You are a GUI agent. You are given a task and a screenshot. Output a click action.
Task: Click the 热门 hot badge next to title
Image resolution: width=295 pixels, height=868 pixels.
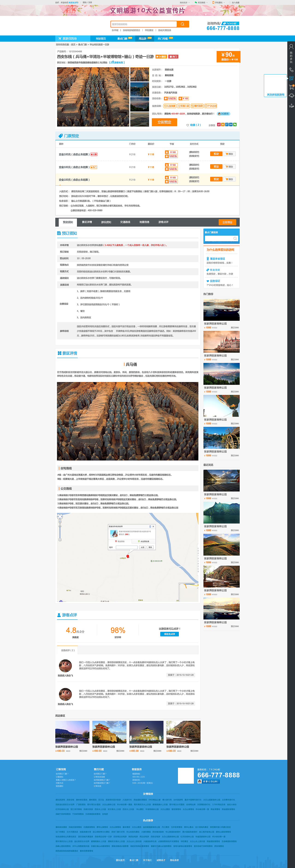[173, 57]
